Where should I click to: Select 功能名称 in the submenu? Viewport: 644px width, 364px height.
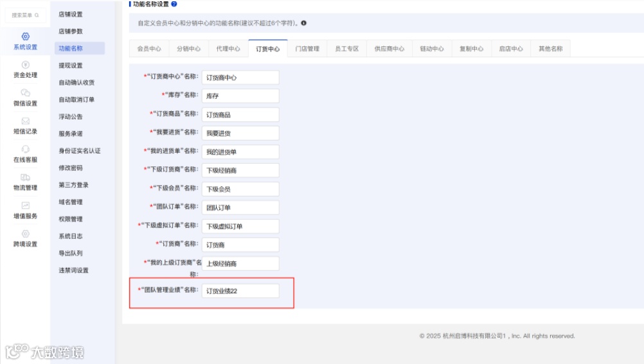coord(79,48)
